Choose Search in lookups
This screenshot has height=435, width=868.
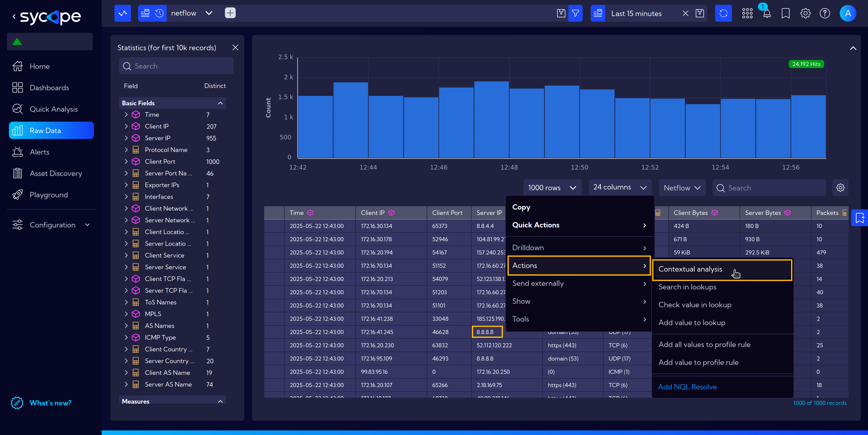[723, 287]
